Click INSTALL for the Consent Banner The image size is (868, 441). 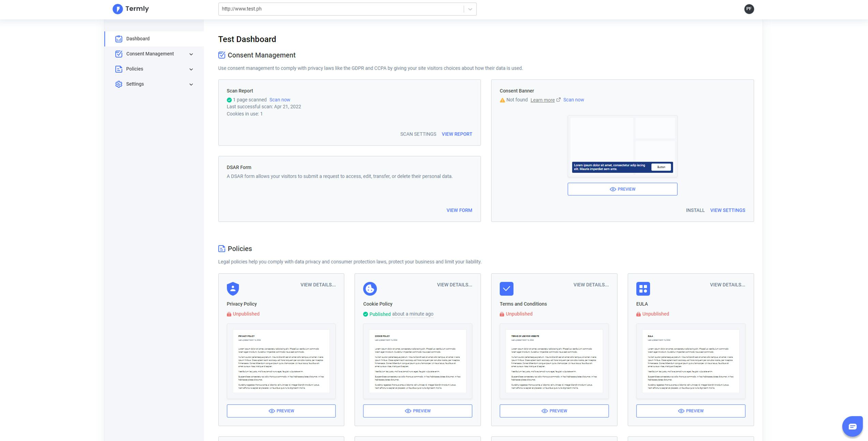click(x=695, y=210)
